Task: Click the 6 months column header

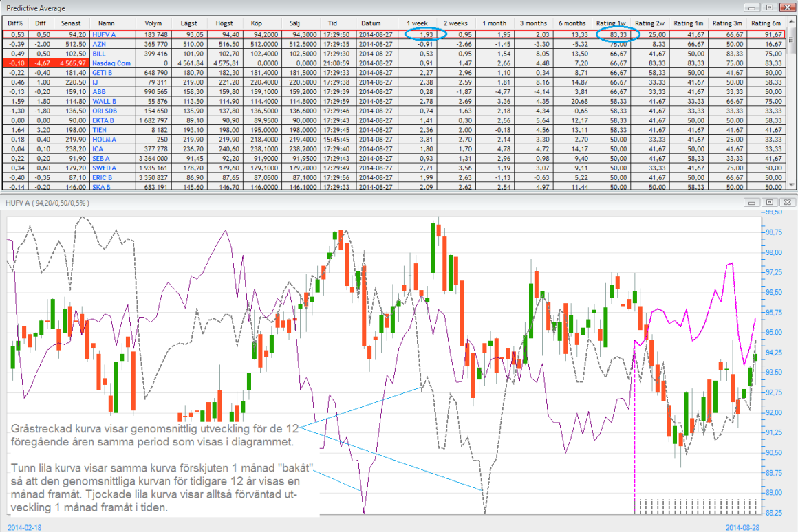Action: pos(572,23)
